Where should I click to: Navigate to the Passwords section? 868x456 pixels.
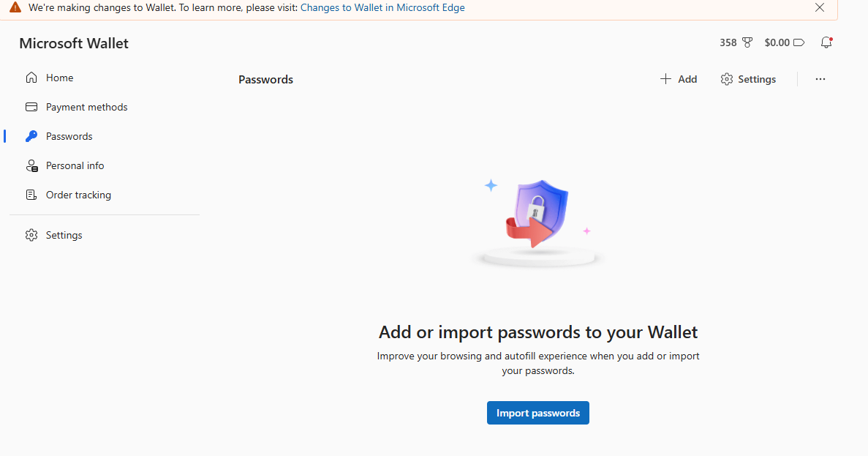pos(69,135)
